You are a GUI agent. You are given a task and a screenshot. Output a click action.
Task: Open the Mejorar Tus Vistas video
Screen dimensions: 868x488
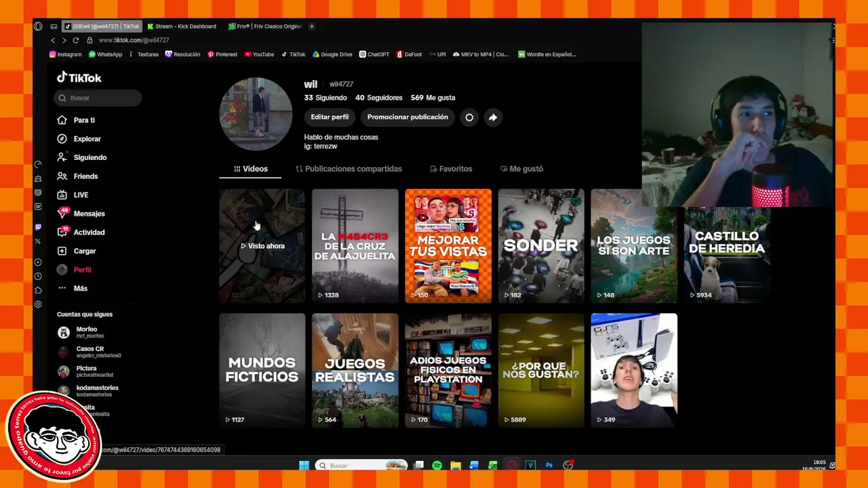tap(448, 245)
